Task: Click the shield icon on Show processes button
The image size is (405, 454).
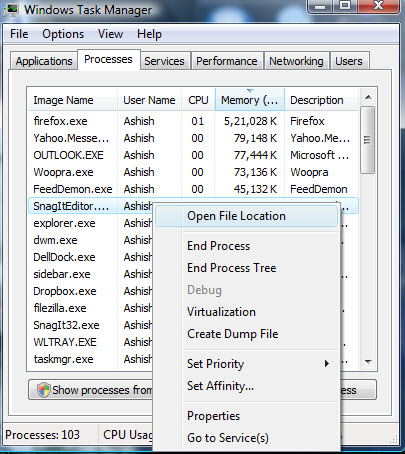Action: point(43,390)
